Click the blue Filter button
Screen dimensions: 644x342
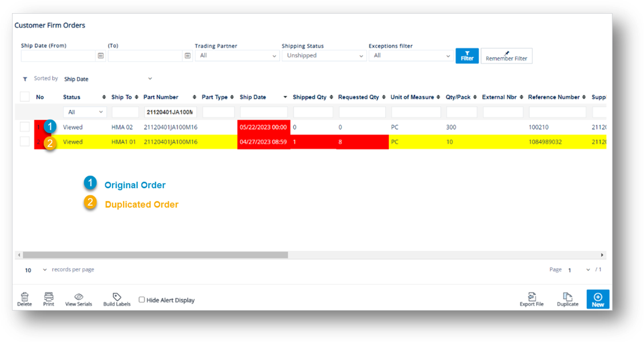click(x=467, y=56)
